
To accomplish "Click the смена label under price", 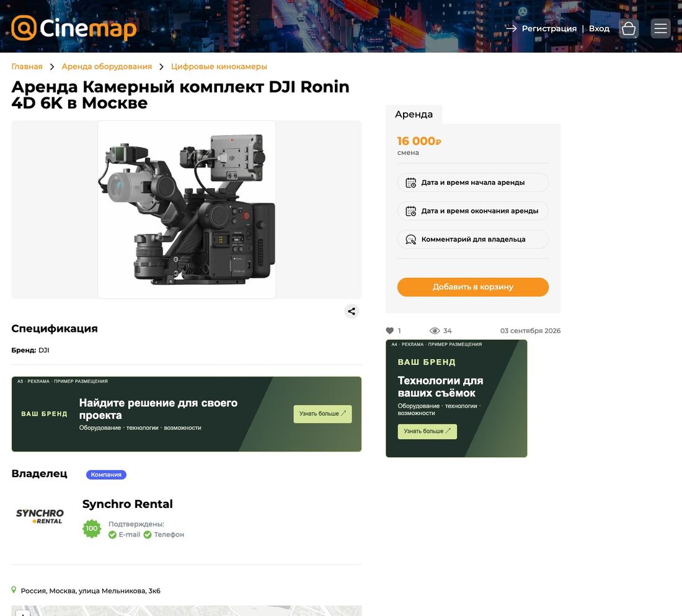I will coord(408,153).
